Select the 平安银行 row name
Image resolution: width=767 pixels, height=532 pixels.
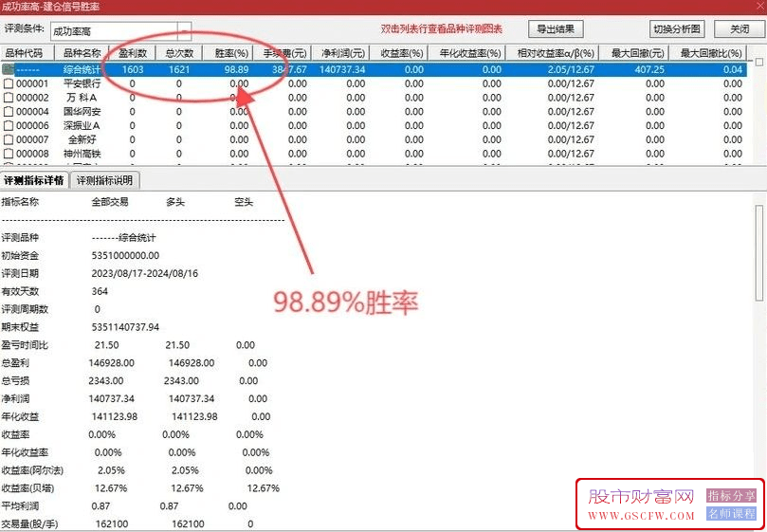click(82, 83)
